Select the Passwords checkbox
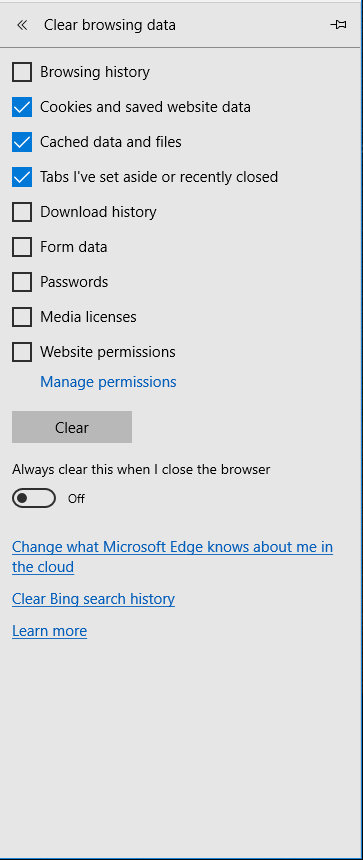363x860 pixels. pos(22,282)
